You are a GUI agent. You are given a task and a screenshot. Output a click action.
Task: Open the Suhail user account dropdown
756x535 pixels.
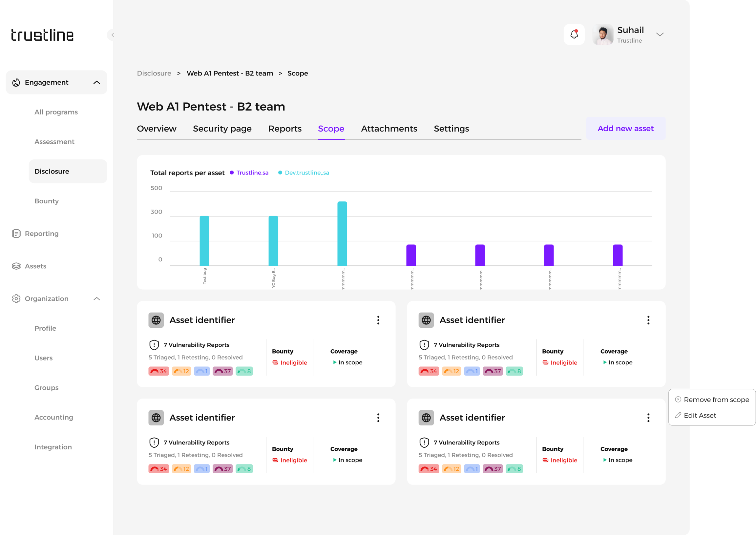point(660,34)
